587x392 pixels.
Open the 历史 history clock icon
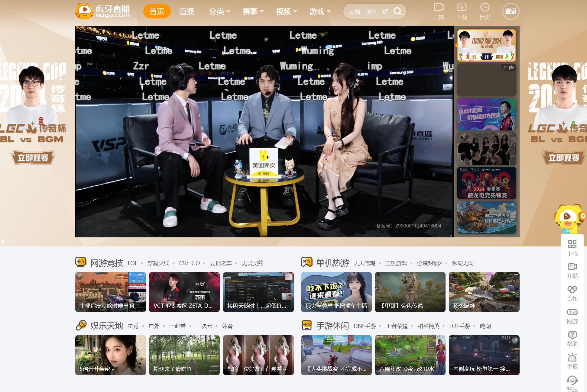(485, 7)
